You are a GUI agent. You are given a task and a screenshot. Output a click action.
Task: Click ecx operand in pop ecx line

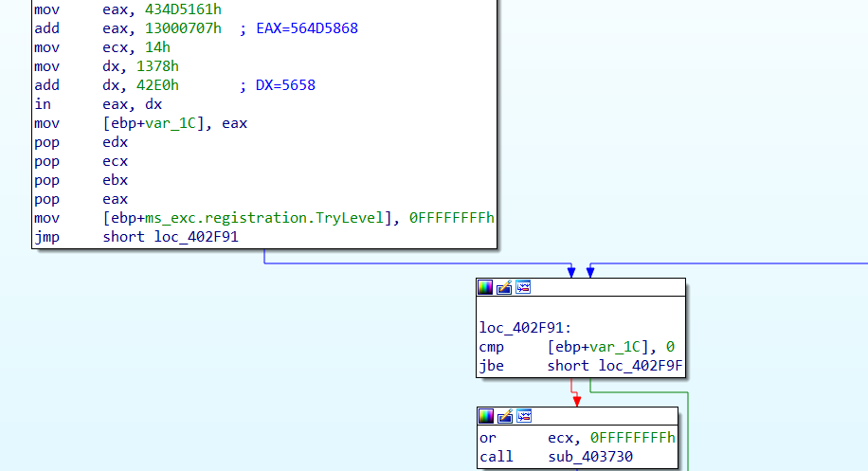(116, 161)
